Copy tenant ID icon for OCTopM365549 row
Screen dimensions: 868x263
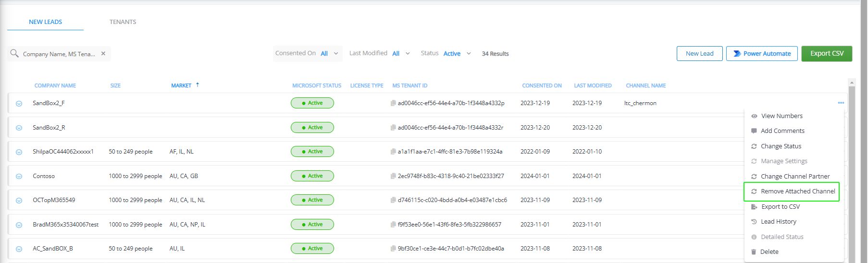393,200
